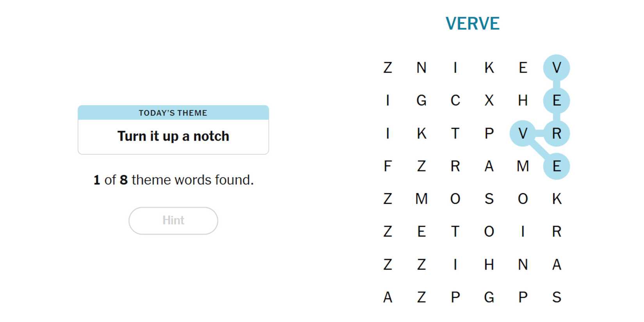Click the Hint button
Image resolution: width=644 pixels, height=322 pixels.
coord(173,221)
